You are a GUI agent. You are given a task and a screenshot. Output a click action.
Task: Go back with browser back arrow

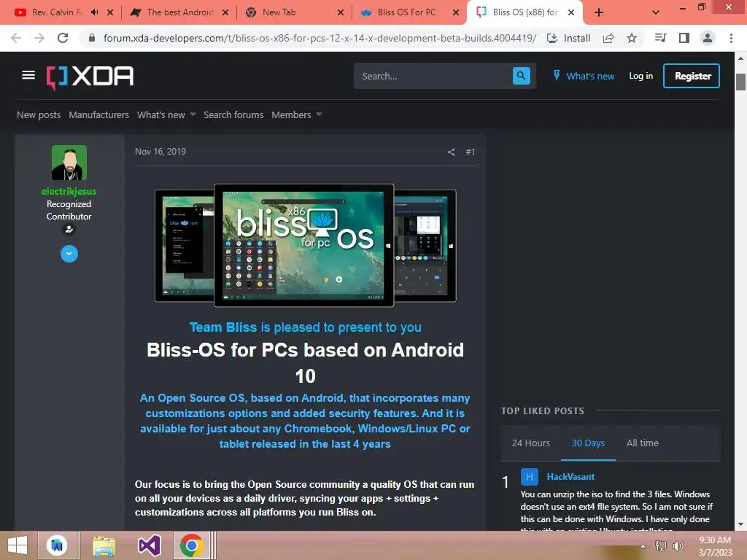pyautogui.click(x=16, y=38)
